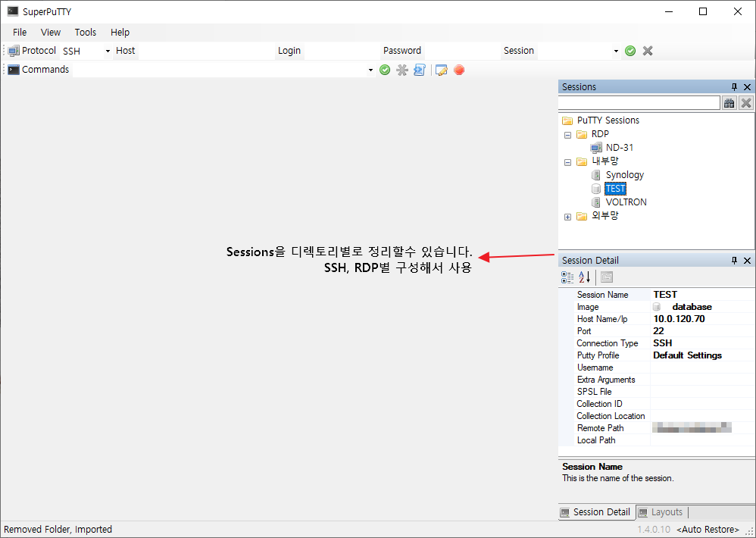Click the Commands terminal icon
Image resolution: width=756 pixels, height=538 pixels.
coord(14,70)
